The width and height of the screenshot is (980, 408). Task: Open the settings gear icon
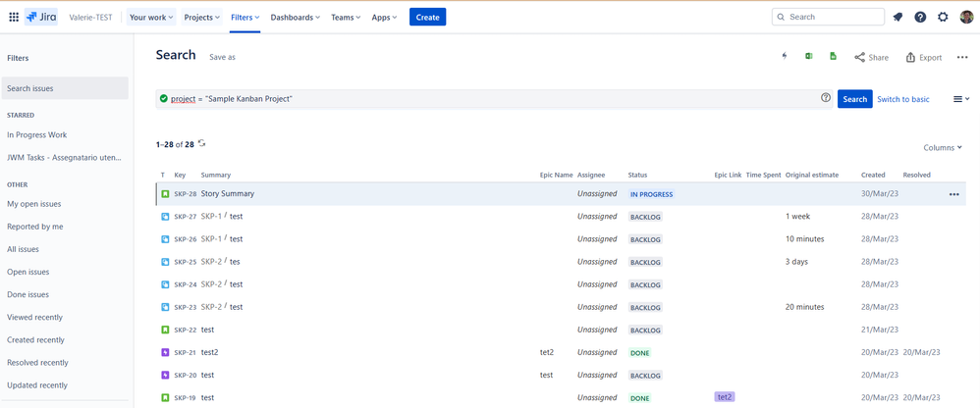(943, 17)
